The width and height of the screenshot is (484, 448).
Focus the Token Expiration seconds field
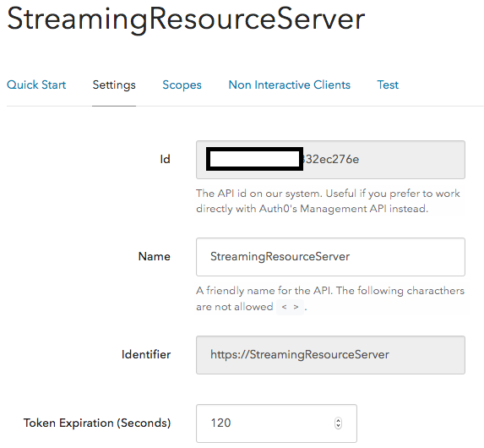[x=276, y=423]
